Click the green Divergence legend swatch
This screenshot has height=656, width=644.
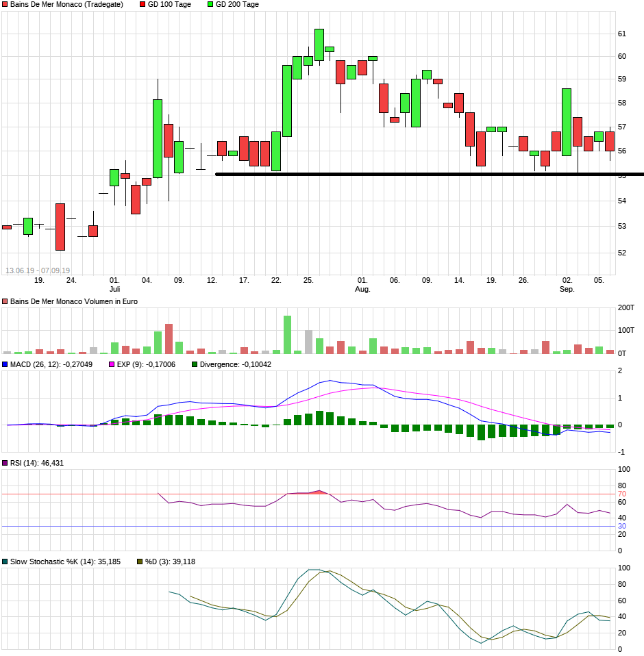[x=195, y=364]
